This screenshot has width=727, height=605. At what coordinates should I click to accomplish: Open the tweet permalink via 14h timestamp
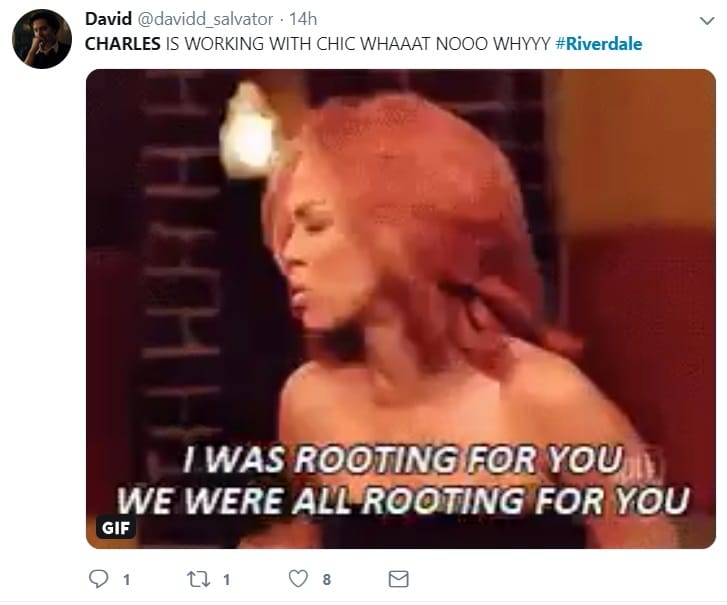pyautogui.click(x=303, y=19)
